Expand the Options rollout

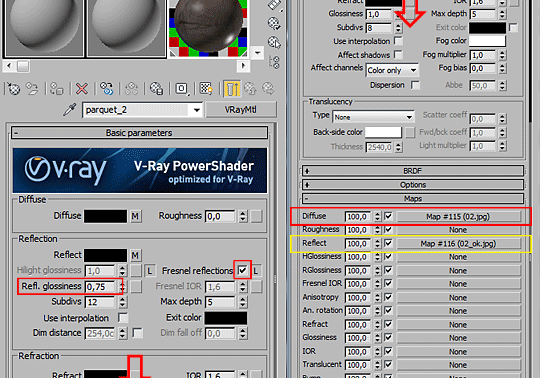[413, 185]
